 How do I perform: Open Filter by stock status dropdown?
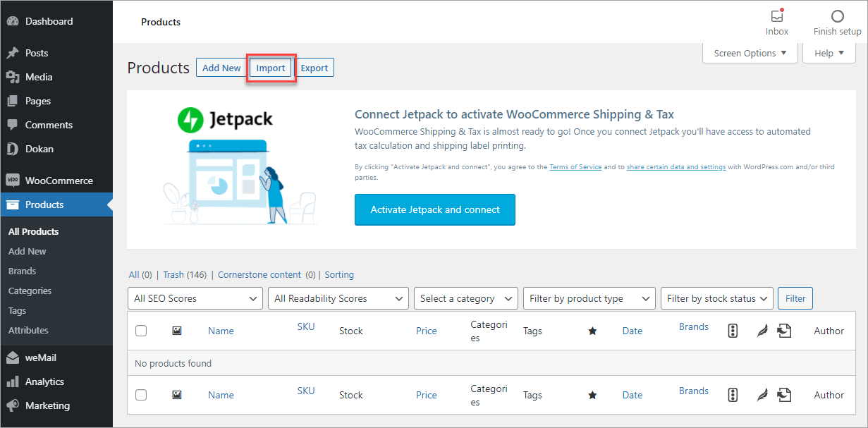(x=717, y=298)
